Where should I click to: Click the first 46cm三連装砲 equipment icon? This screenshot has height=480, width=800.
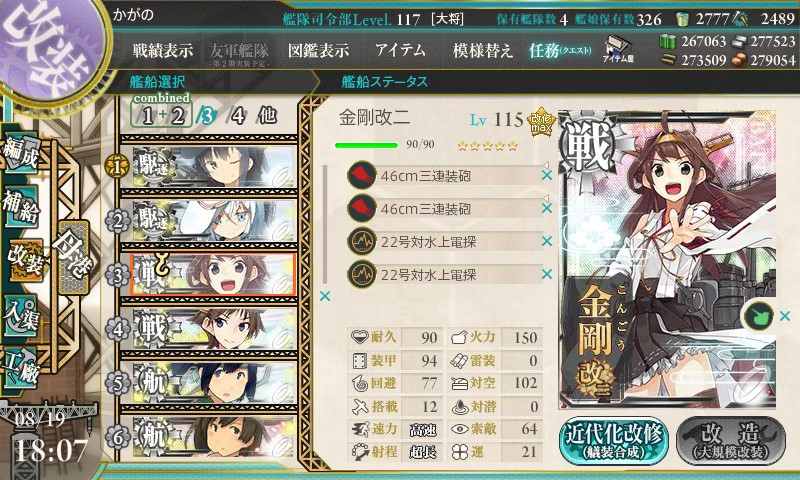click(362, 175)
